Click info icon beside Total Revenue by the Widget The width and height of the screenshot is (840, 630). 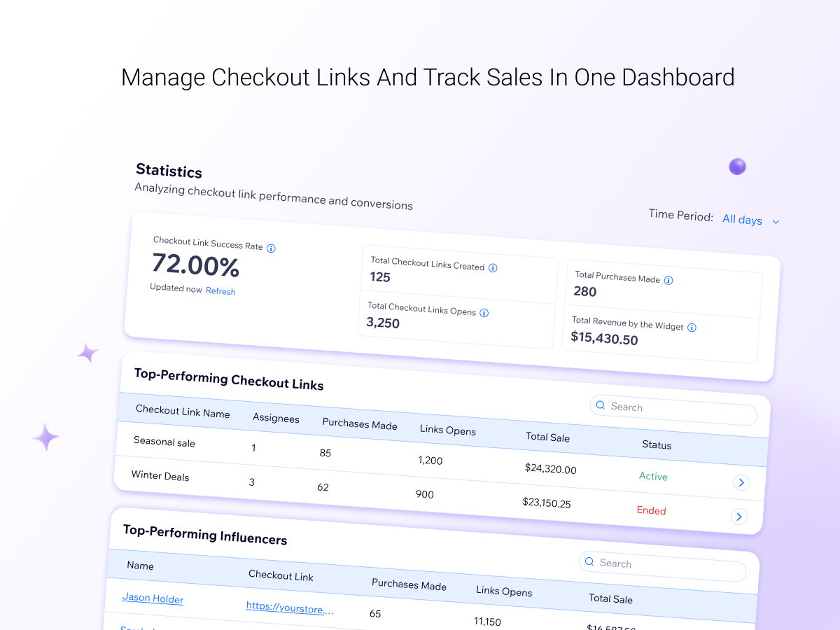pyautogui.click(x=692, y=328)
